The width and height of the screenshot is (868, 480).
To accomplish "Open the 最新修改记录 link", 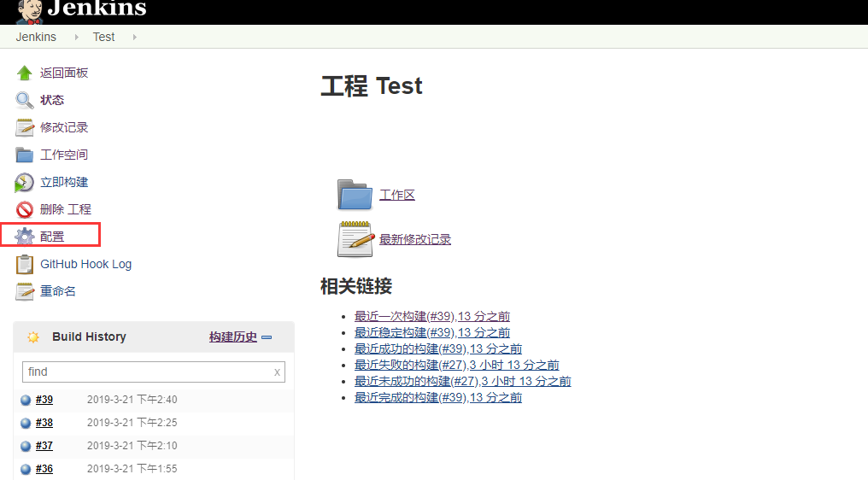I will (x=415, y=239).
